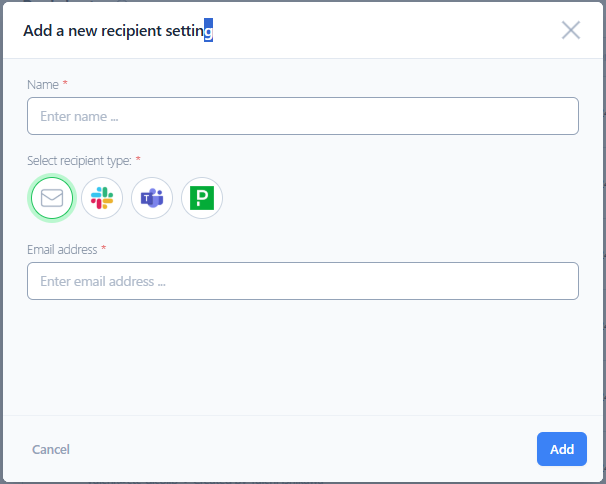Screen dimensions: 606x484
Task: Choose Slack as the recipient type
Action: coord(102,198)
